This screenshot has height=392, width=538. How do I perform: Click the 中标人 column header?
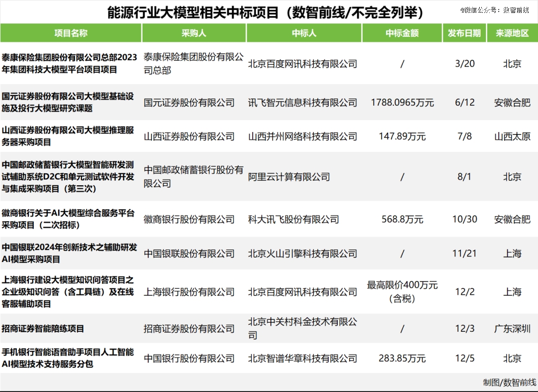[x=304, y=33]
